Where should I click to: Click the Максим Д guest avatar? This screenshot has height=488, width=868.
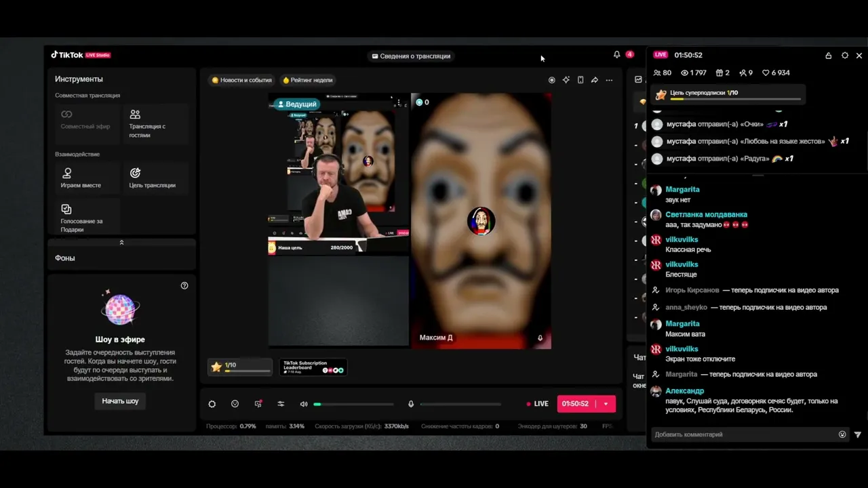click(x=481, y=221)
